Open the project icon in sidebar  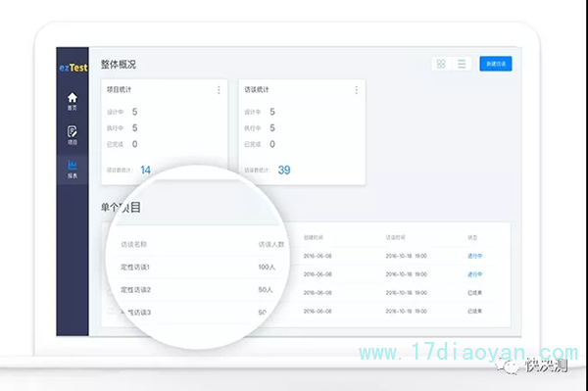tap(72, 135)
